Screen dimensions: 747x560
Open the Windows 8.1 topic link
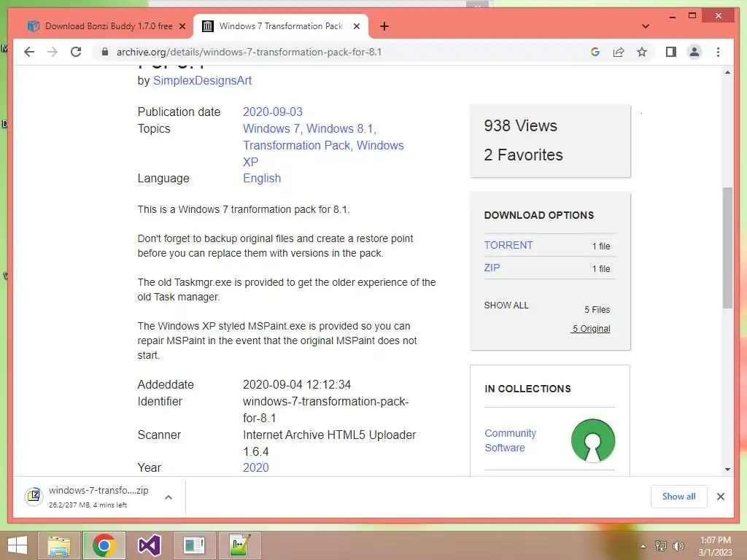[x=340, y=128]
